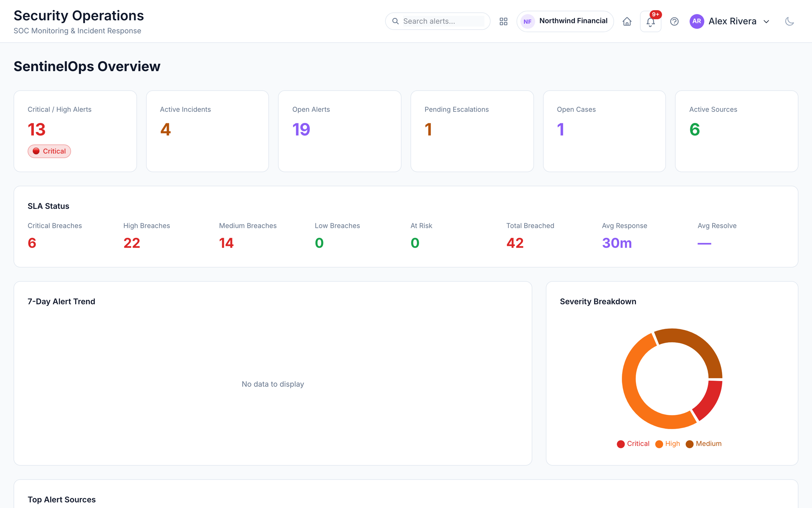Click the Low Breaches value 0
The height and width of the screenshot is (508, 812).
pyautogui.click(x=319, y=243)
